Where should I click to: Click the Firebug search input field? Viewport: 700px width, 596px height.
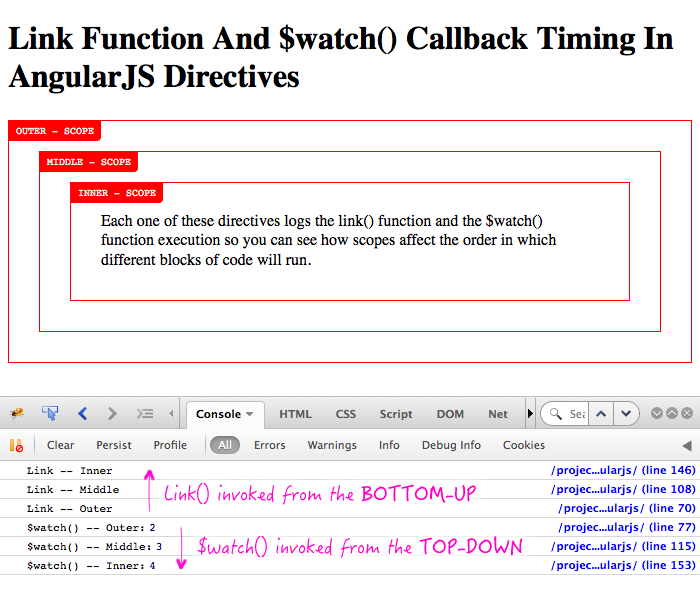coord(575,414)
